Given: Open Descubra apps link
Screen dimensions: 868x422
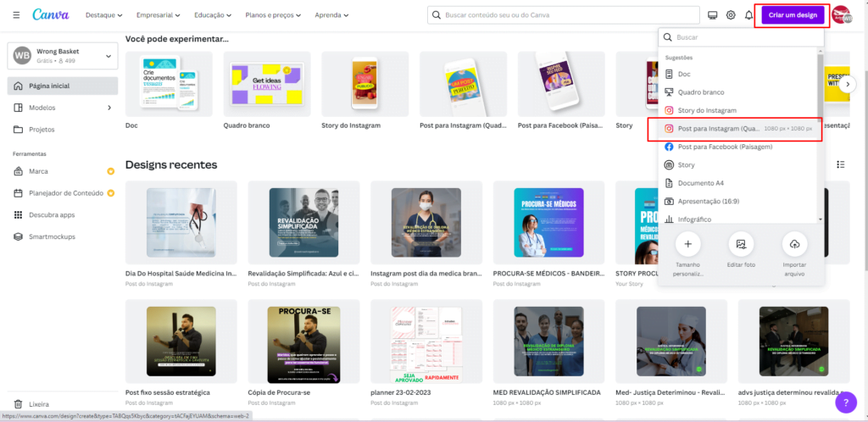Looking at the screenshot, I should point(63,214).
